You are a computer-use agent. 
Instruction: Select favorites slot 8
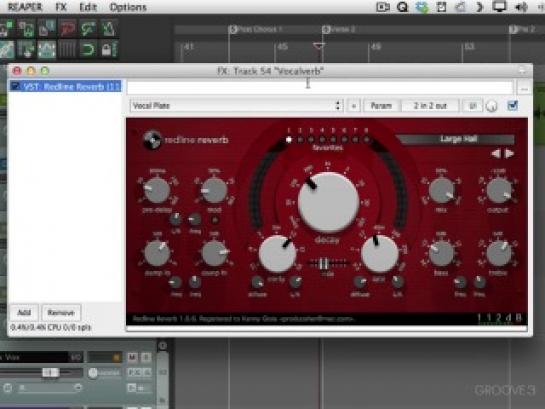[366, 140]
